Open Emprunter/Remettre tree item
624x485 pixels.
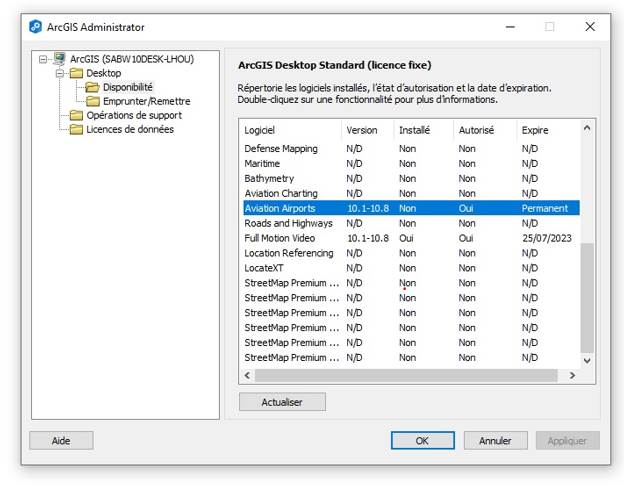(146, 101)
